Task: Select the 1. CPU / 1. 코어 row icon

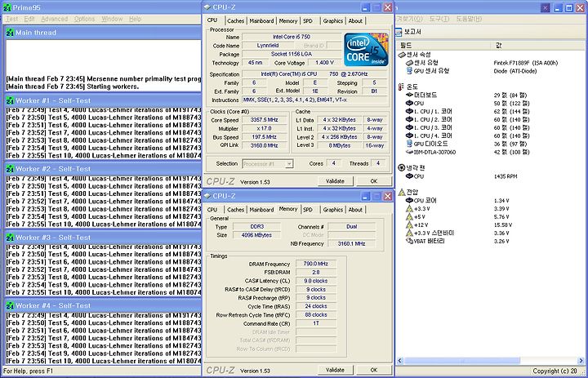Action: tap(409, 111)
